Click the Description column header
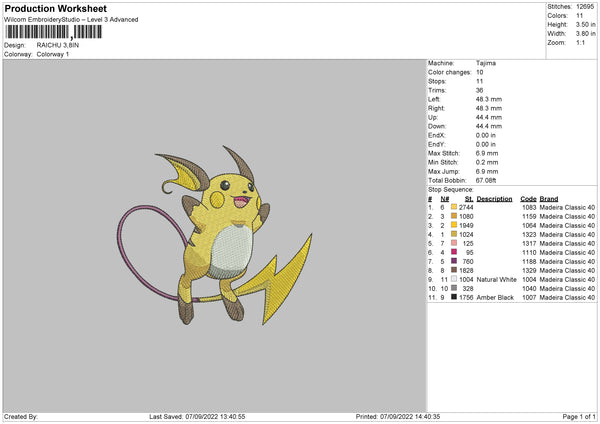 pyautogui.click(x=494, y=199)
